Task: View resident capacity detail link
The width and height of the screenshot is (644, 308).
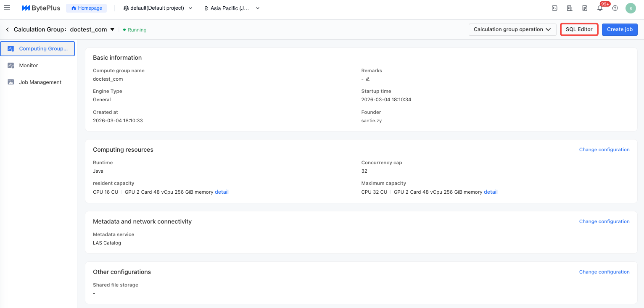Action: tap(222, 192)
